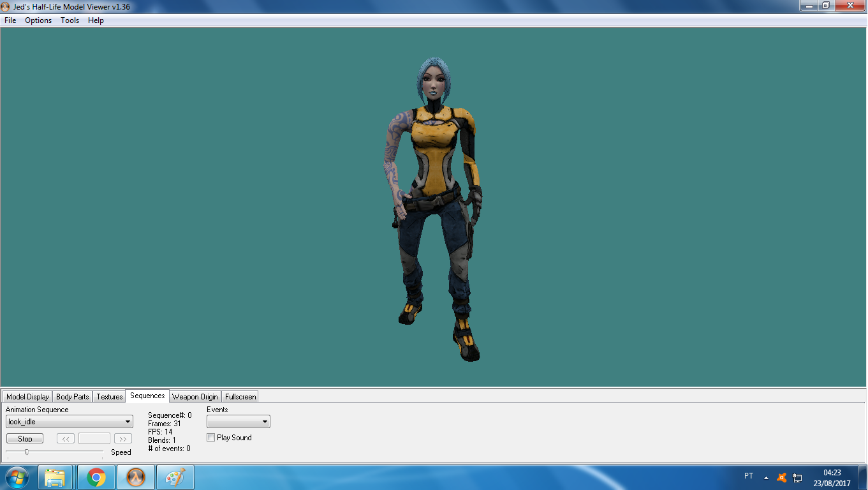Launch Google Chrome from the taskbar
Viewport: 868px width, 490px height.
pyautogui.click(x=96, y=477)
